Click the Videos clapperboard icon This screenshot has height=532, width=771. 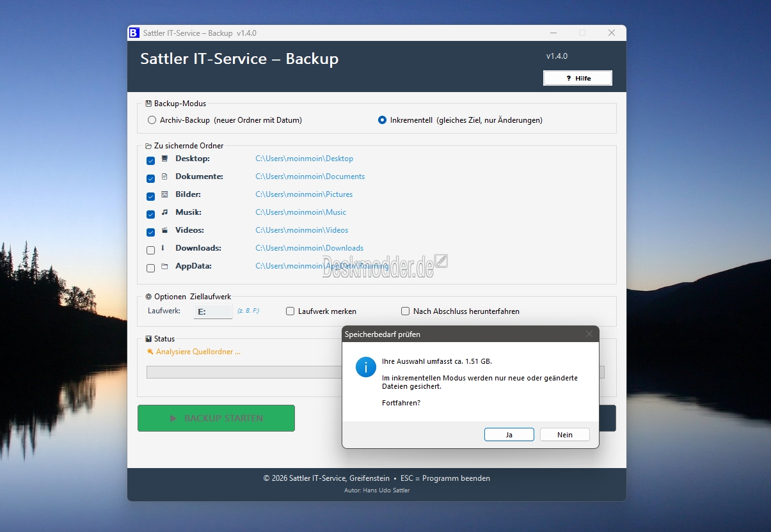pos(164,230)
